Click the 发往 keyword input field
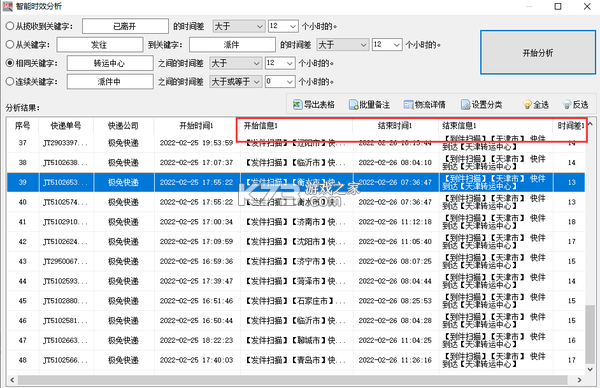The width and height of the screenshot is (600, 388). tap(100, 44)
